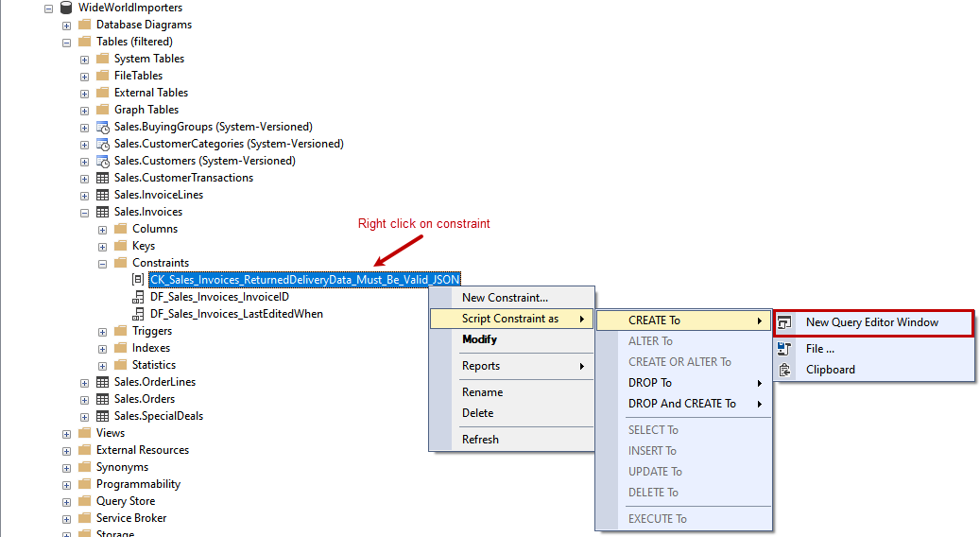
Task: Click the Graph Tables folder icon
Action: pos(102,110)
